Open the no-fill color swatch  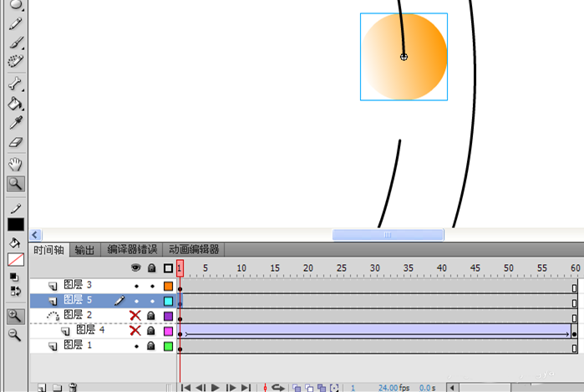pyautogui.click(x=16, y=260)
